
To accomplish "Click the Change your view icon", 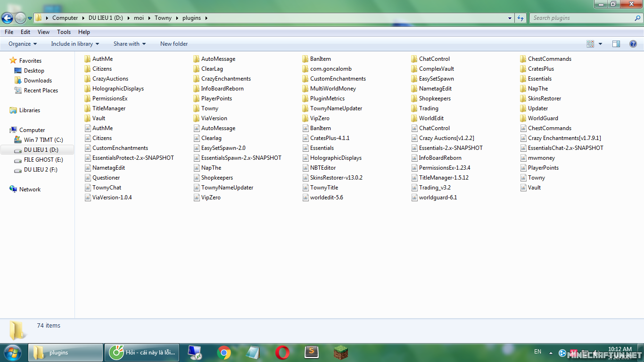I will click(x=590, y=44).
